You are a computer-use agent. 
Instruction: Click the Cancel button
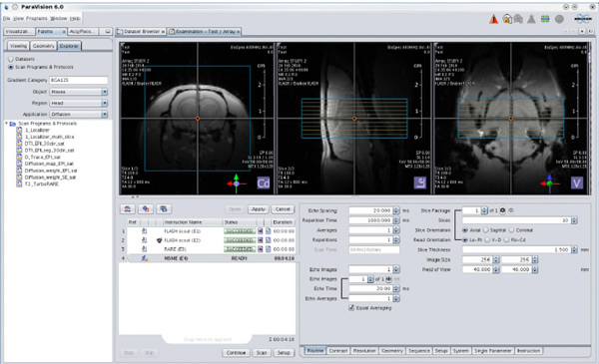pyautogui.click(x=283, y=209)
